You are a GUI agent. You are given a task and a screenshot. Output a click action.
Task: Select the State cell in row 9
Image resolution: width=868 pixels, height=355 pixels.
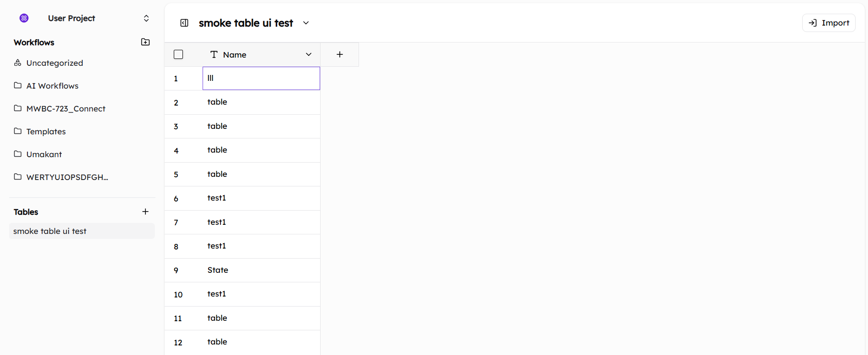(x=218, y=270)
